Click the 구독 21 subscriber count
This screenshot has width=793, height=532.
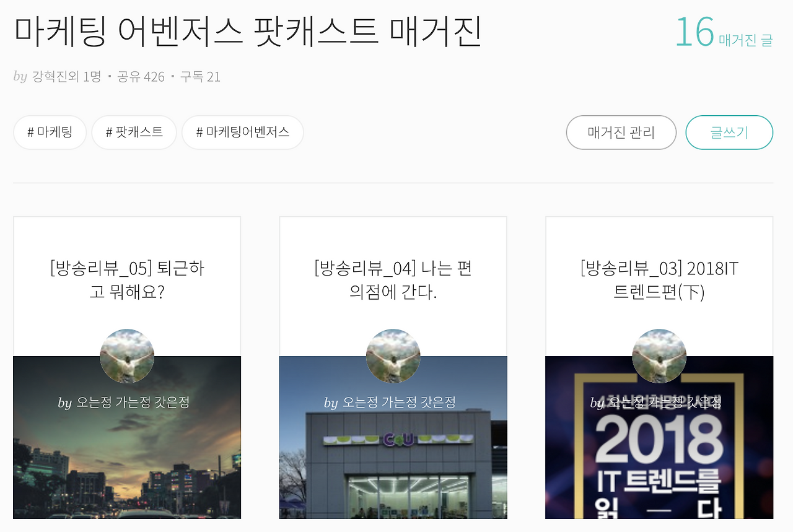click(200, 77)
